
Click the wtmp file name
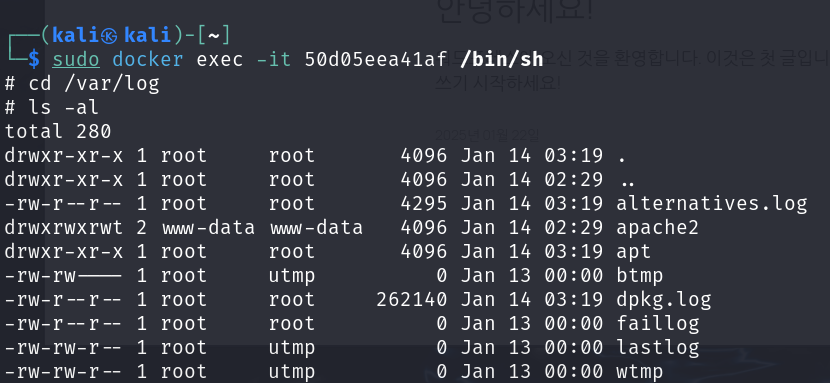(639, 371)
